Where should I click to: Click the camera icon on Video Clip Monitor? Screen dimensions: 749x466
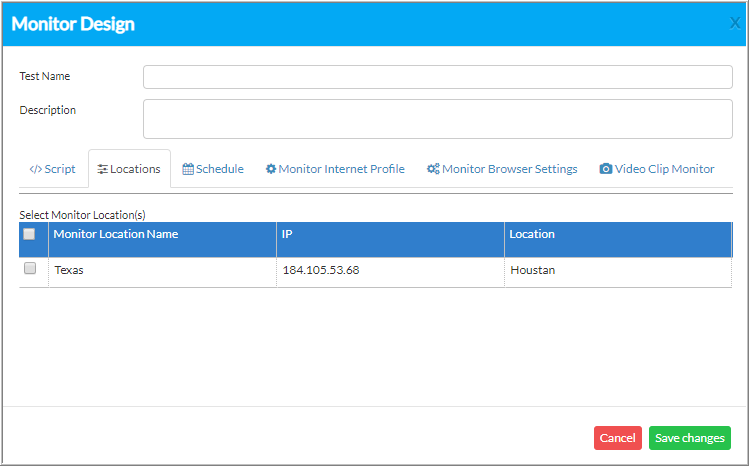[x=606, y=169]
